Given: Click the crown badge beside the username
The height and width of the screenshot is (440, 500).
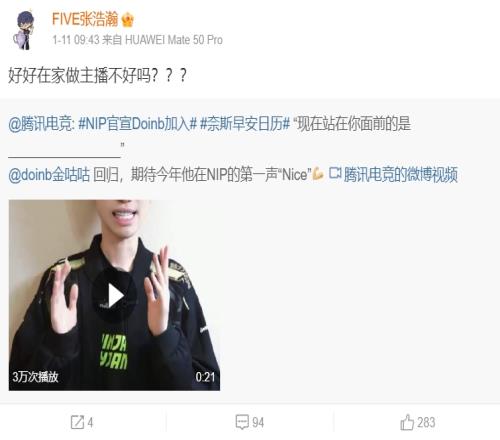Looking at the screenshot, I should pyautogui.click(x=127, y=19).
